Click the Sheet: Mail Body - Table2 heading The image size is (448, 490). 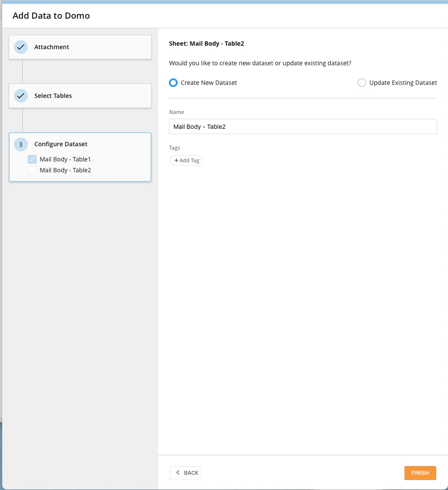tap(206, 44)
